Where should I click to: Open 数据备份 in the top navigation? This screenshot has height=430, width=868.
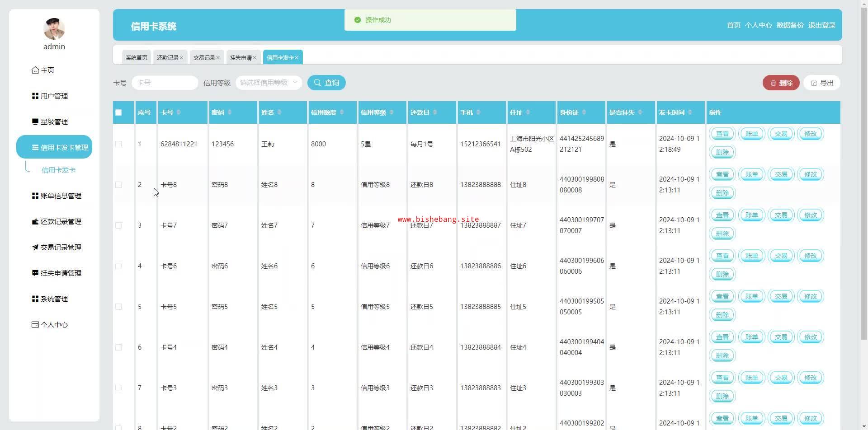[790, 25]
